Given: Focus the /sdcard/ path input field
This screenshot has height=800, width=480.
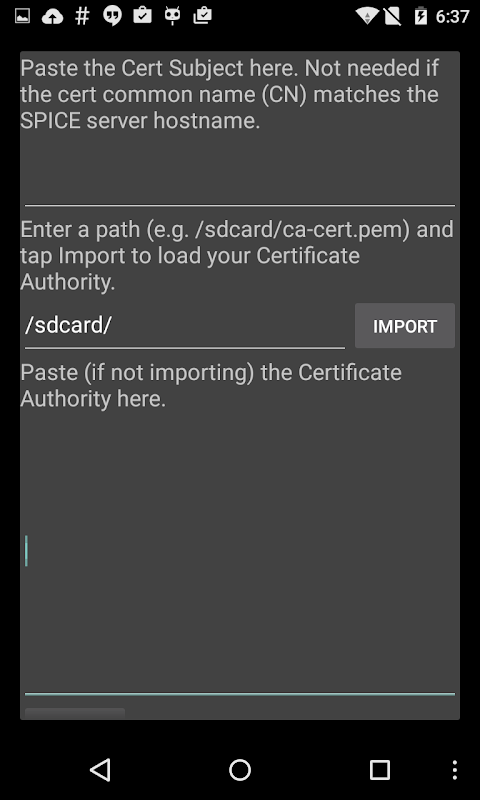Looking at the screenshot, I should coord(185,326).
